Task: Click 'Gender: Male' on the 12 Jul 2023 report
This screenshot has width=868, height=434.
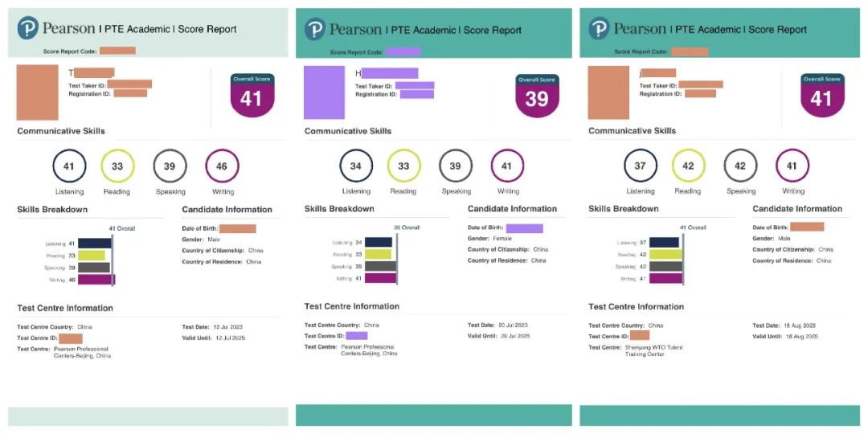Action: click(201, 240)
